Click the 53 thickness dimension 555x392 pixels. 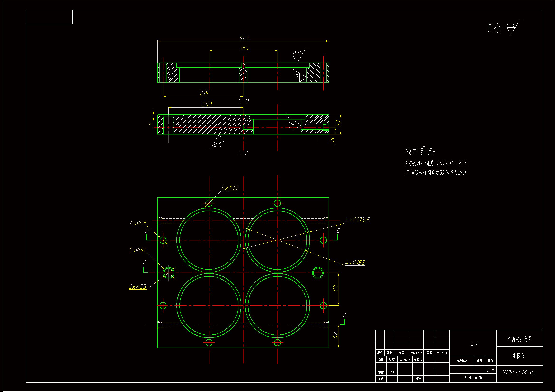pos(338,123)
